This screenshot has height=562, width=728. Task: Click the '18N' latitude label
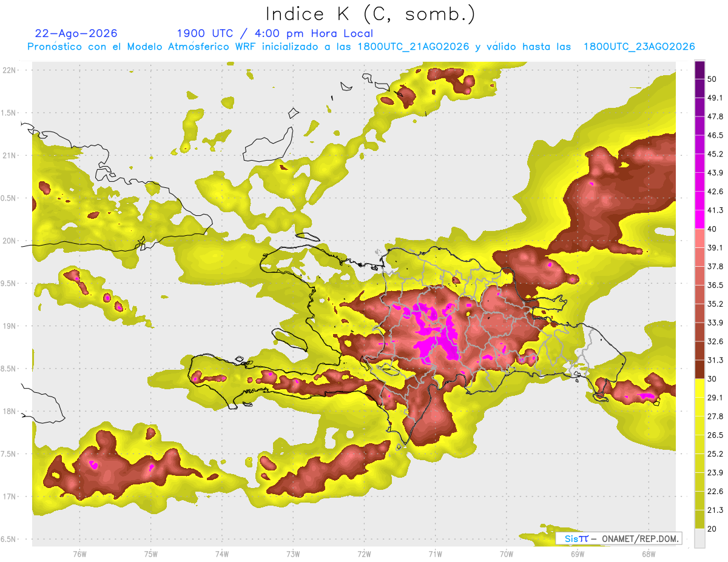click(x=9, y=412)
